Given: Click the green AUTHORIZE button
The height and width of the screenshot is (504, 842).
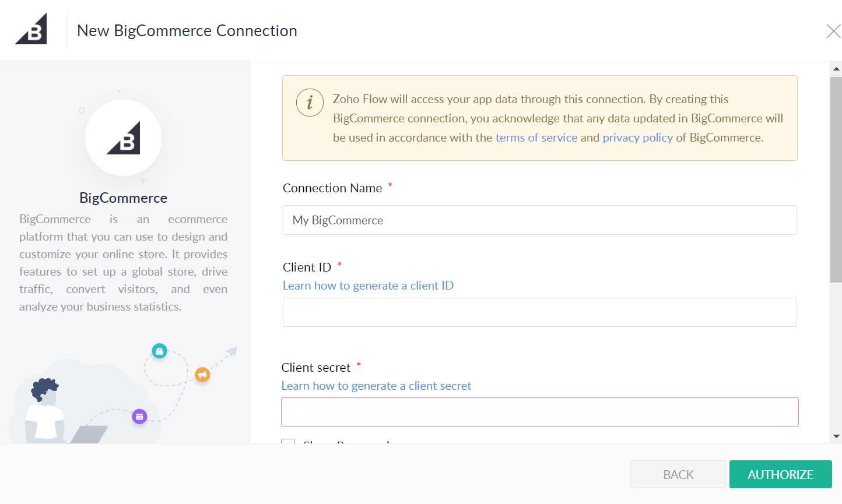Looking at the screenshot, I should pyautogui.click(x=780, y=474).
